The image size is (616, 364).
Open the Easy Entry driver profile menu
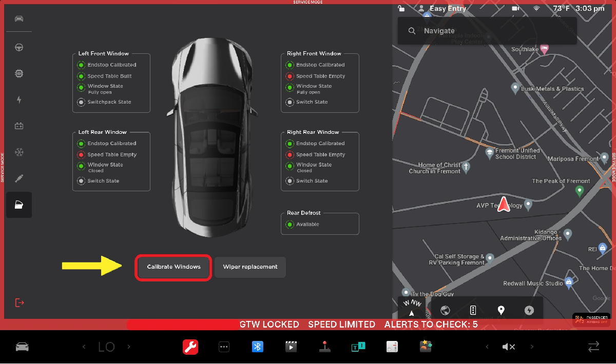[442, 9]
